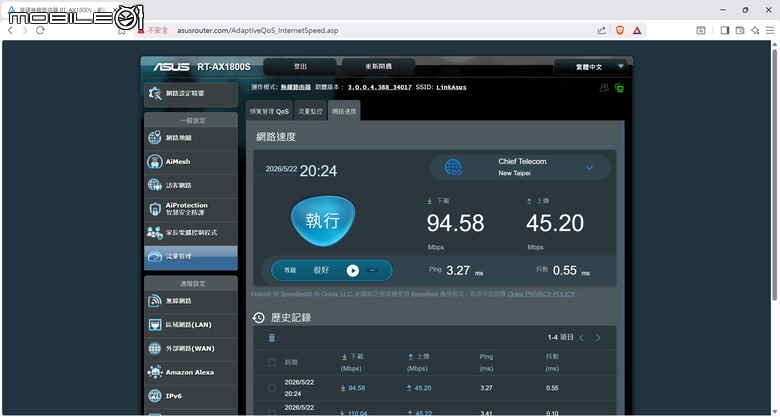The image size is (780, 417).
Task: Click the Brave shields lion icon
Action: pyautogui.click(x=620, y=30)
